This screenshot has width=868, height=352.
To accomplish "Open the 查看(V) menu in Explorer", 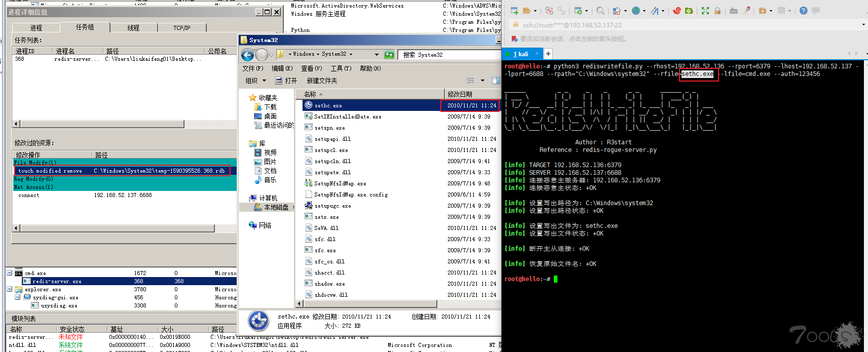I will coord(311,68).
